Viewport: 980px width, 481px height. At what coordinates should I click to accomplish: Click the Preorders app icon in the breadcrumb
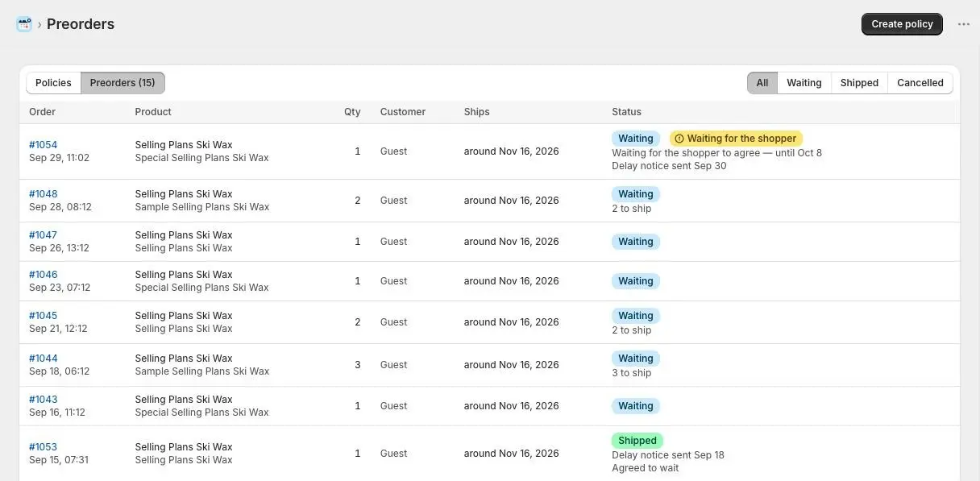24,24
